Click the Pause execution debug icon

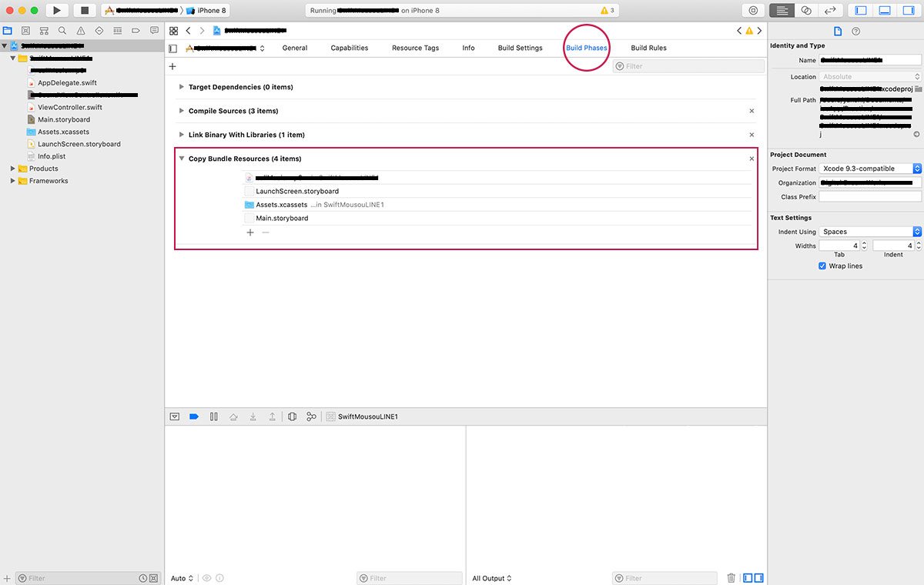(214, 416)
